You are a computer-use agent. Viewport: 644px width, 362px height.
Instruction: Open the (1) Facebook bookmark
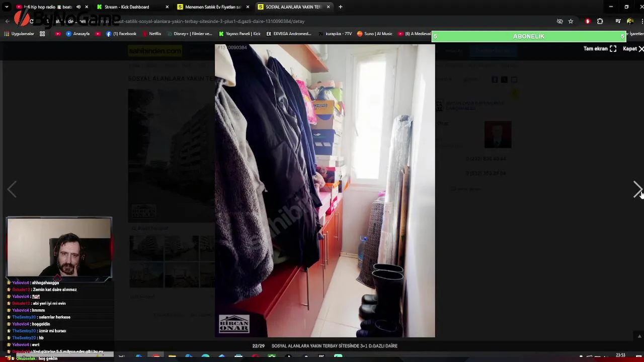tap(121, 34)
